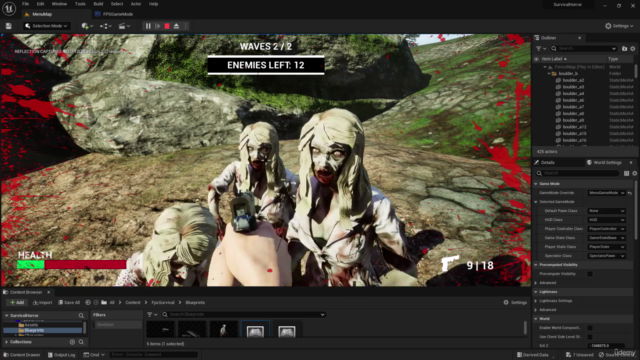Open the editor Settings menu

(x=619, y=26)
